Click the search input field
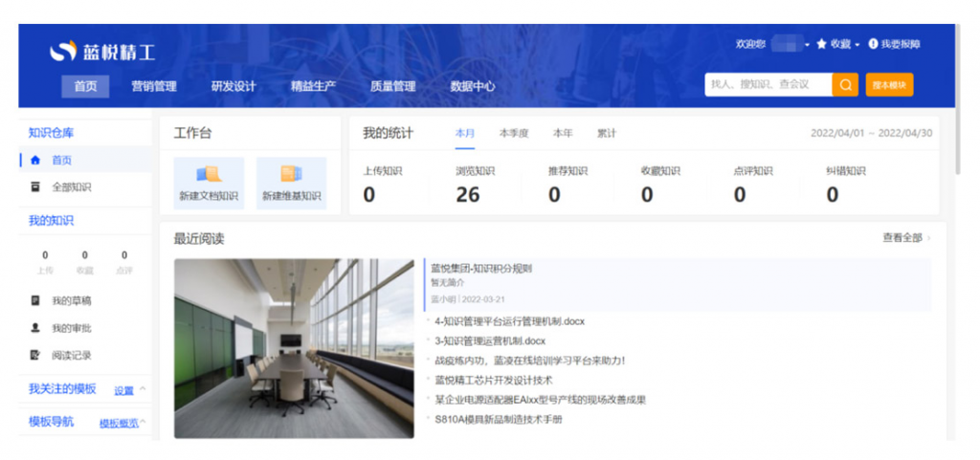The width and height of the screenshot is (980, 460). tap(768, 85)
